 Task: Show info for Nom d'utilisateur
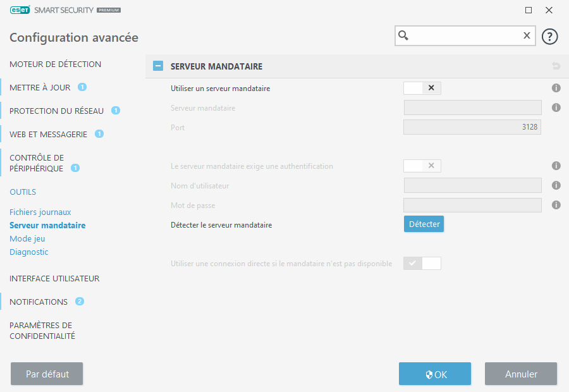[x=556, y=185]
